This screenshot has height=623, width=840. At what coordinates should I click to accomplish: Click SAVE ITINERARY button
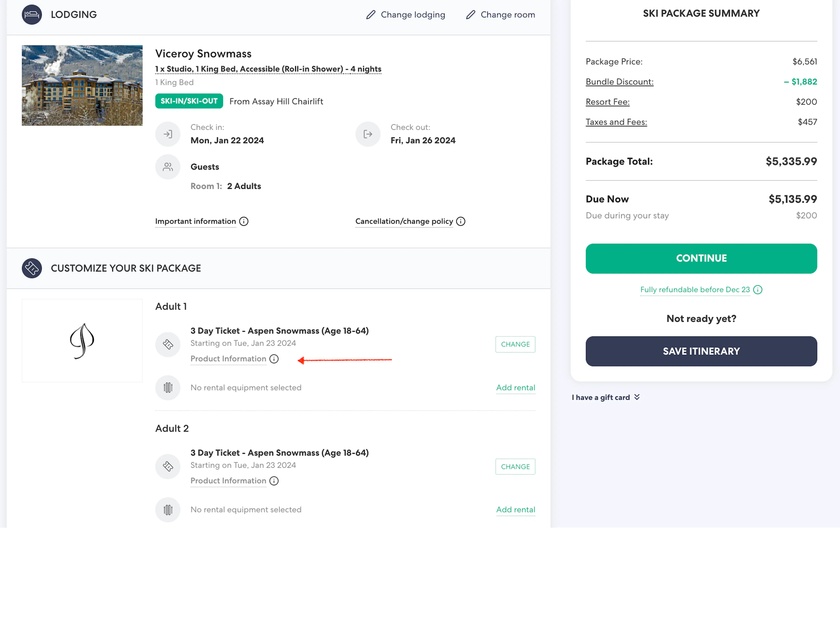coord(701,351)
